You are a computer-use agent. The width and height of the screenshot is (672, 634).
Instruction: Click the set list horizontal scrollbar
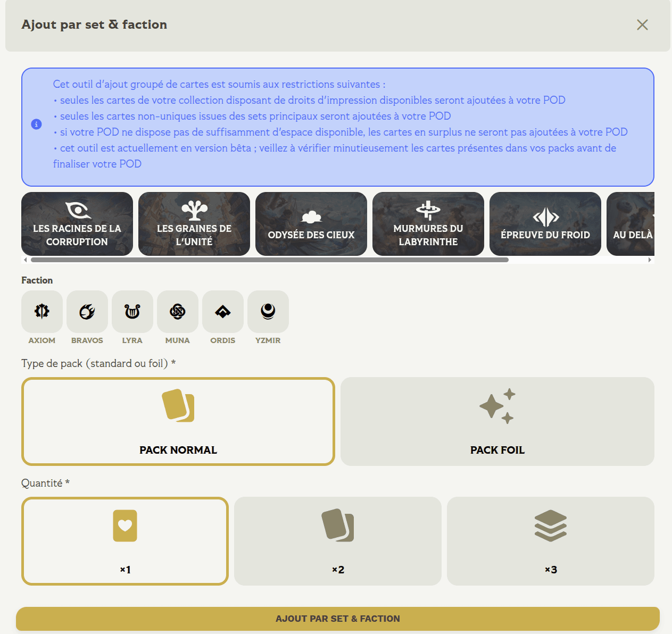pyautogui.click(x=270, y=260)
